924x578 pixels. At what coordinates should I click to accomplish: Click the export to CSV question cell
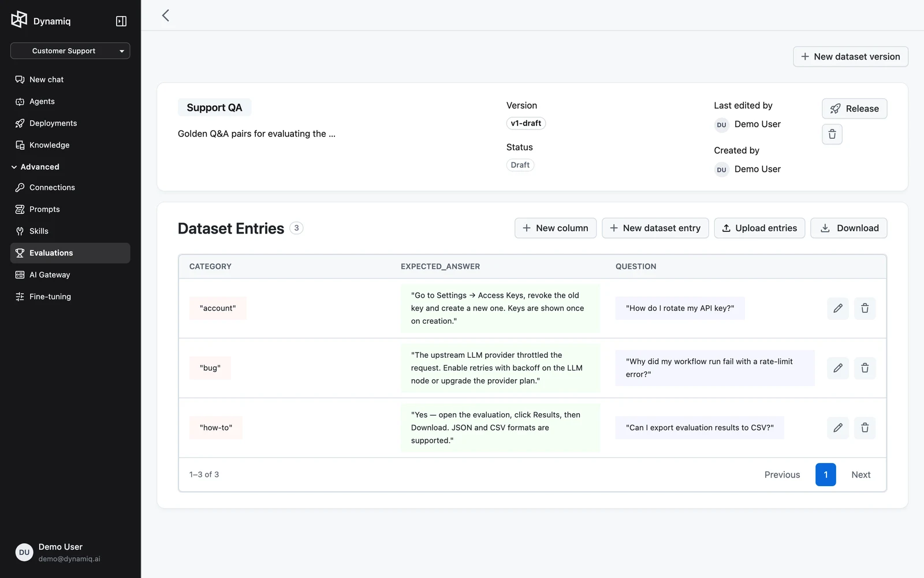[699, 428]
